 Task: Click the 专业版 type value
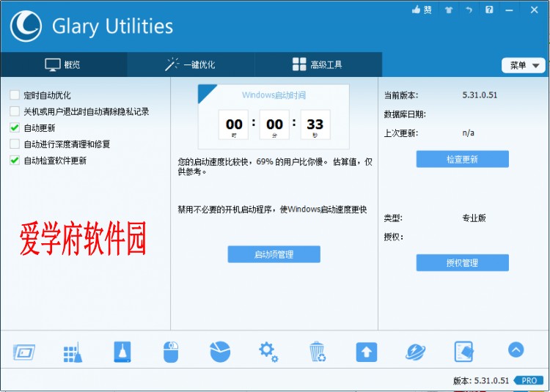[x=474, y=218]
